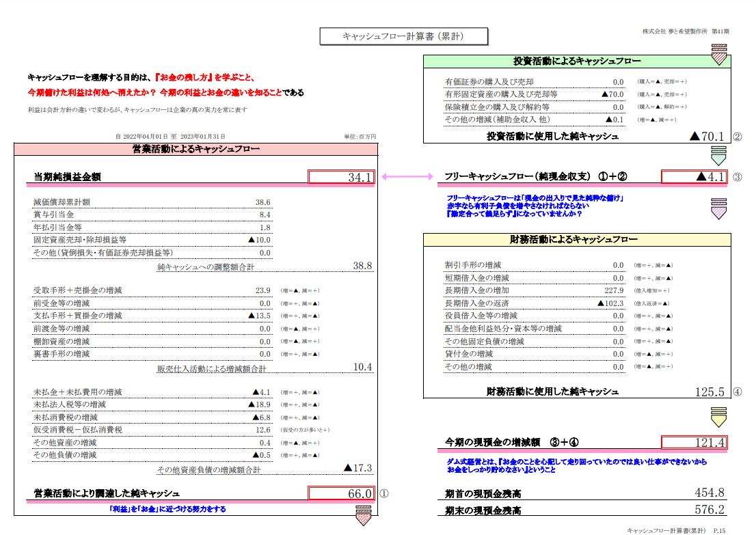Viewport: 756px width, 535px height.
Task: Click the 棚卸資産の増減 row label
Action: 62,341
